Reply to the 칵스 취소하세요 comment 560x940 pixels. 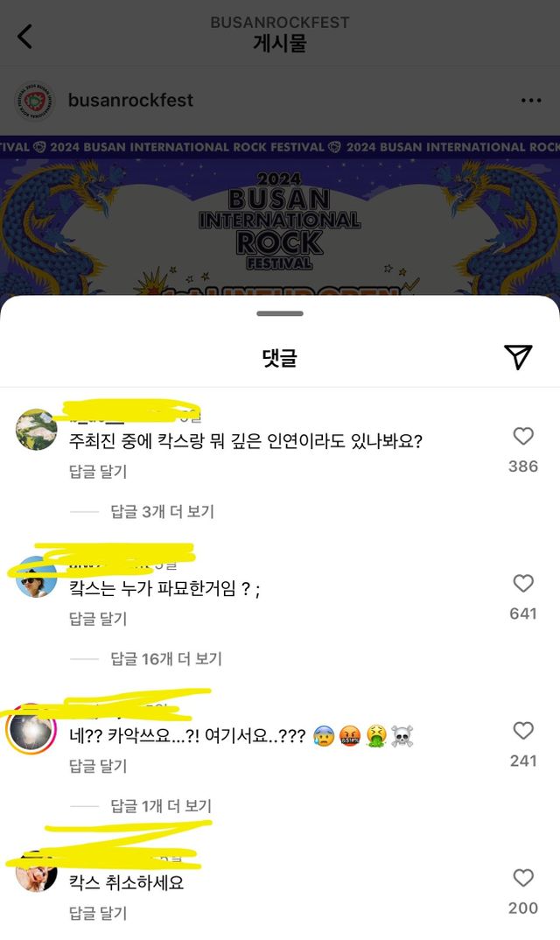coord(98,913)
